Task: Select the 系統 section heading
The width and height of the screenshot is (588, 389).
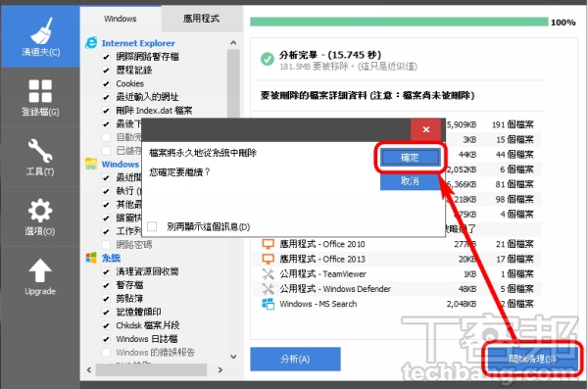Action: 111,258
